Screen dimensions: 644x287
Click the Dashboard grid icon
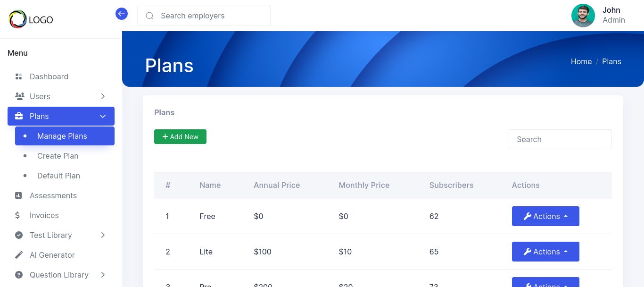(19, 76)
